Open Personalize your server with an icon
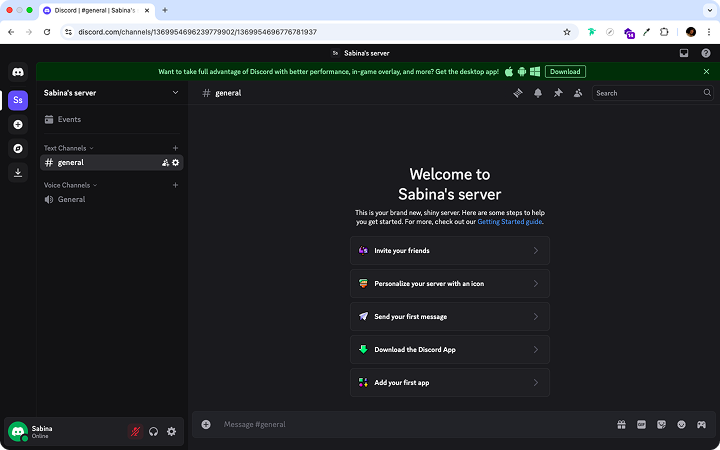This screenshot has width=720, height=450. [x=450, y=284]
